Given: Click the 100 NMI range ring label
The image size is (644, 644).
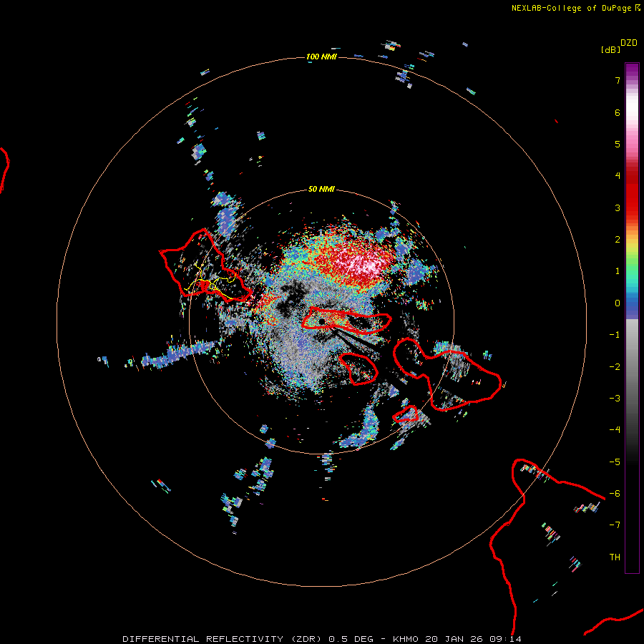Looking at the screenshot, I should pos(321,57).
